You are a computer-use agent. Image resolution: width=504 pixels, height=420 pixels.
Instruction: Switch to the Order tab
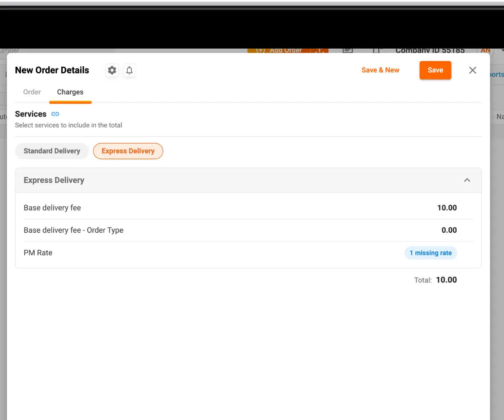point(32,92)
